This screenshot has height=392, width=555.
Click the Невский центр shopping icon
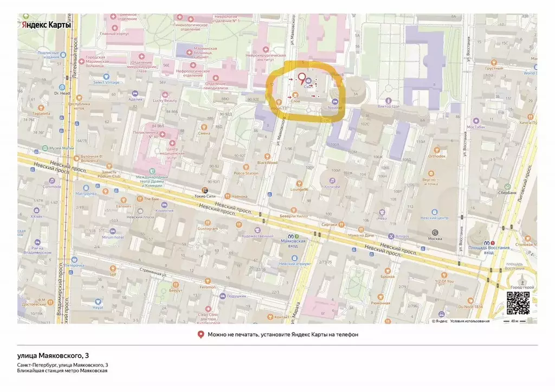tap(434, 212)
